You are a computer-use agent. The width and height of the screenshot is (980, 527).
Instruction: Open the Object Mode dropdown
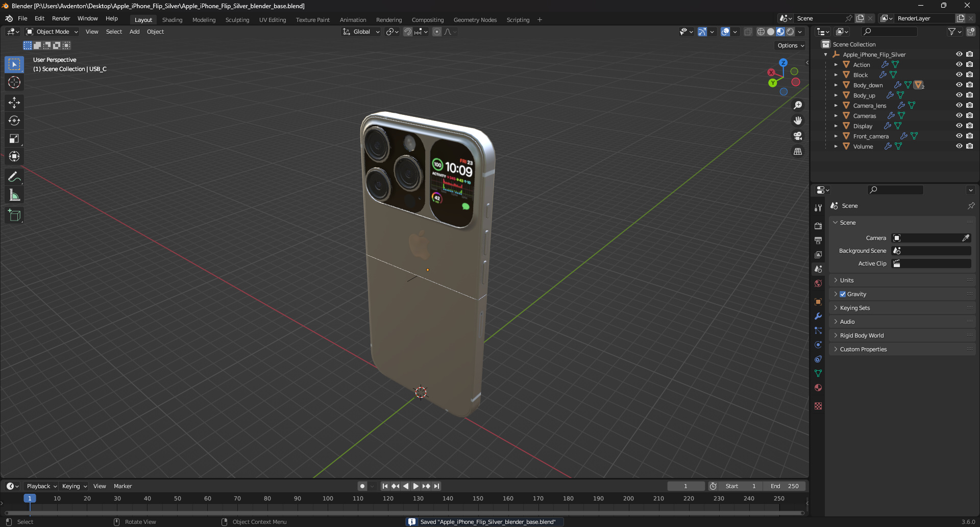click(x=52, y=32)
